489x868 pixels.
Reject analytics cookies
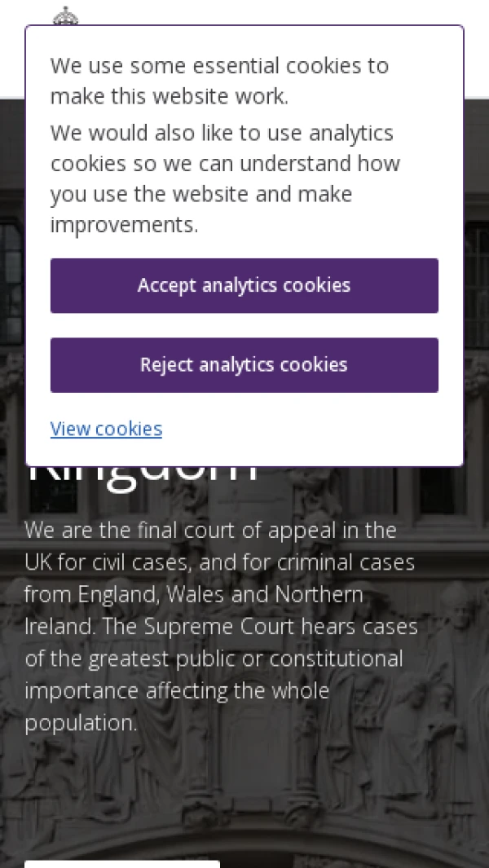(x=244, y=365)
